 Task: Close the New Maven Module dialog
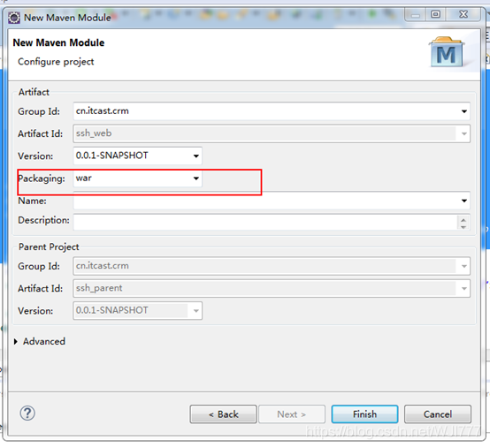463,14
